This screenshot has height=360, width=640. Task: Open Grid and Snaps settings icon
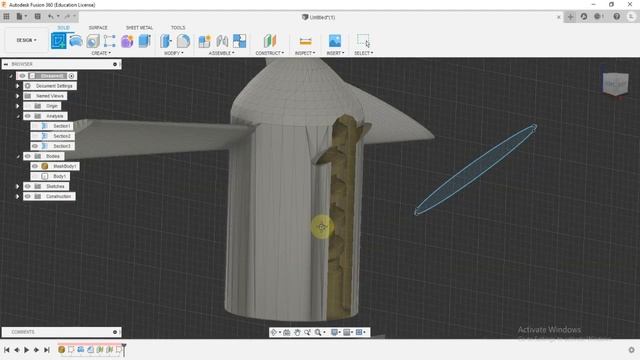(347, 333)
